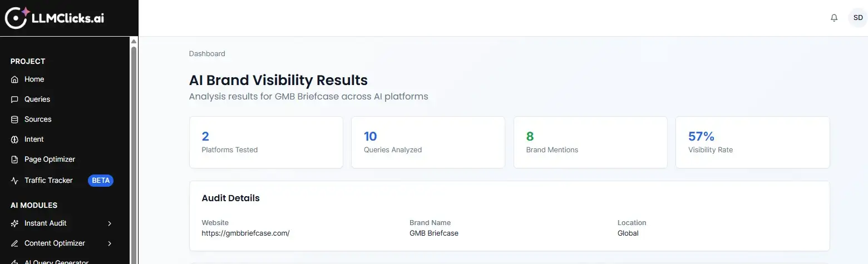Click the 10 queries analyzed number
This screenshot has width=868, height=264.
pyautogui.click(x=371, y=136)
